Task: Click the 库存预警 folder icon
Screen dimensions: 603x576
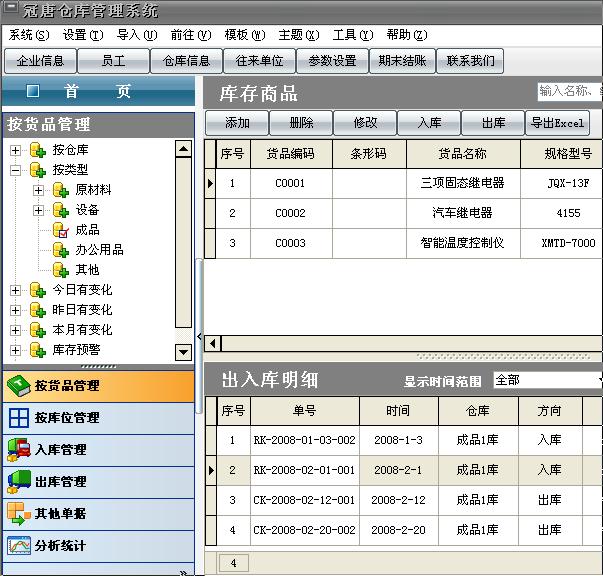Action: [38, 350]
